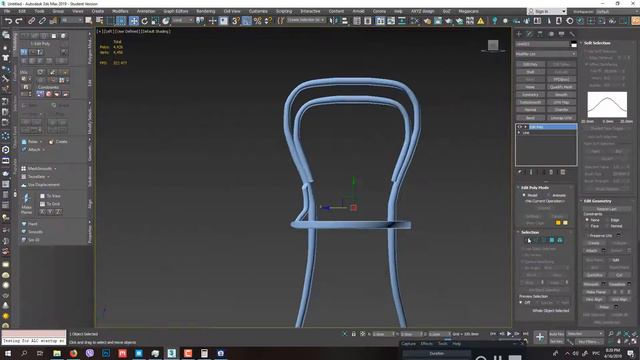Choose the Select Object tool
Image resolution: width=640 pixels, height=360 pixels.
(x=89, y=21)
